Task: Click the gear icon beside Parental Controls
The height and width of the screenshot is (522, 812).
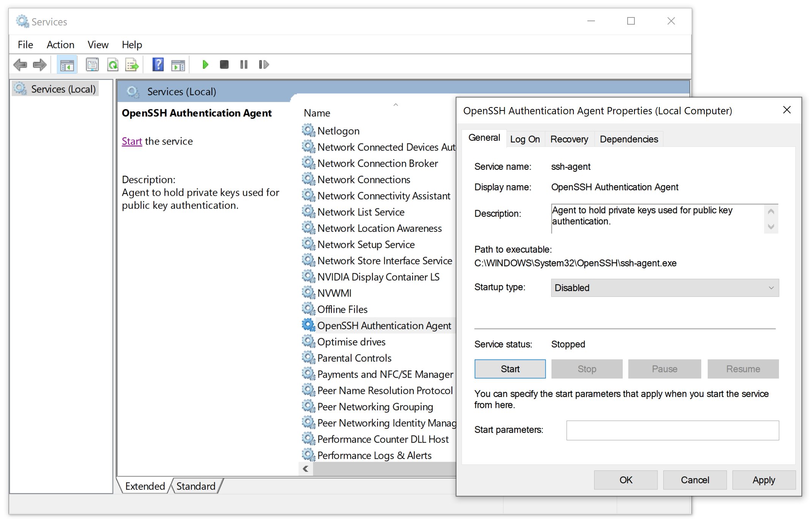Action: pyautogui.click(x=308, y=358)
